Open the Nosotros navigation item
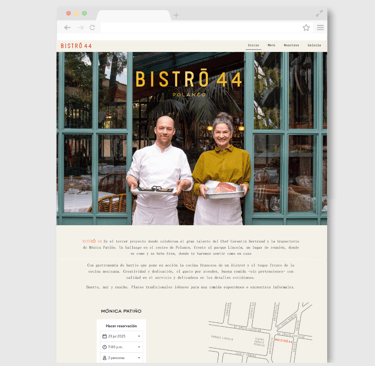 point(291,45)
